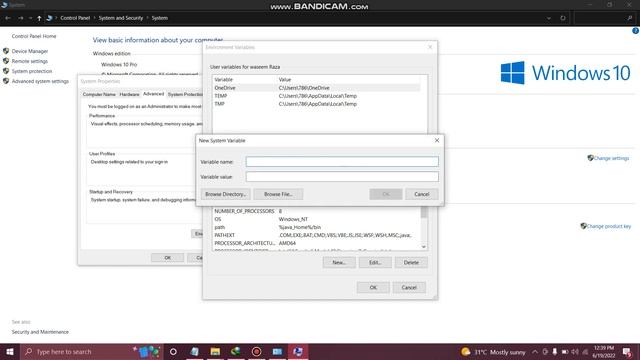Viewport: 640px width, 360px height.
Task: Open the notification center icon
Action: (627, 352)
